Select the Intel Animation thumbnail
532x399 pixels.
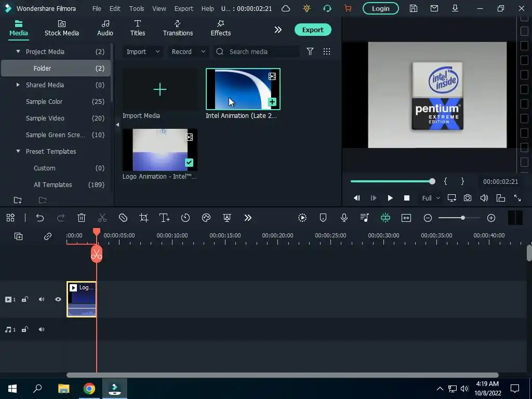[243, 89]
